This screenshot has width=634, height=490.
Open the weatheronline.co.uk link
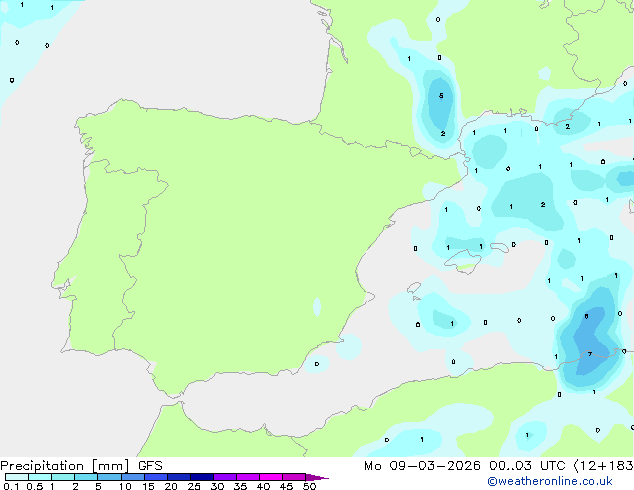550,481
